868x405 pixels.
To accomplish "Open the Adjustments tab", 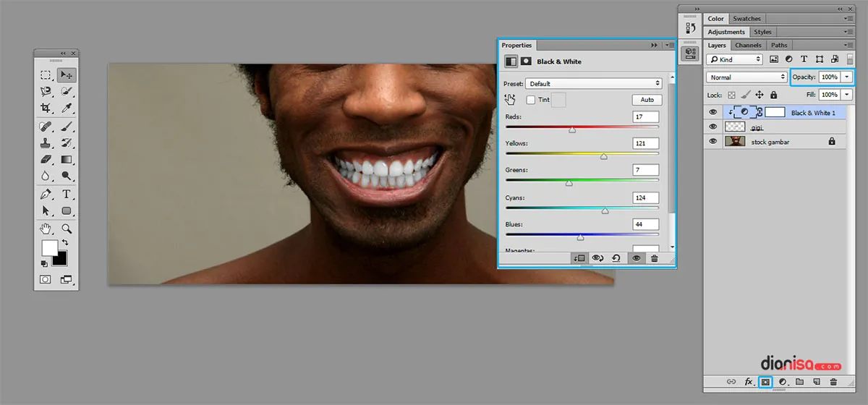I will (x=726, y=32).
